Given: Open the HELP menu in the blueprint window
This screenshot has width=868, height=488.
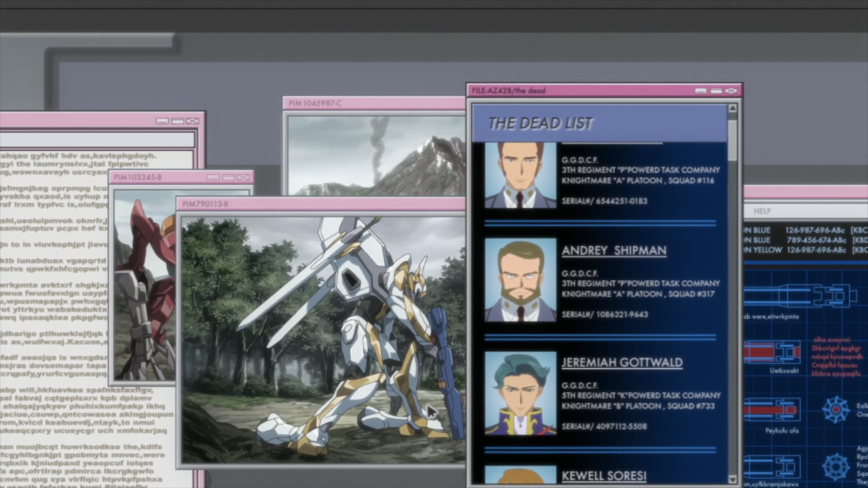Looking at the screenshot, I should 762,211.
